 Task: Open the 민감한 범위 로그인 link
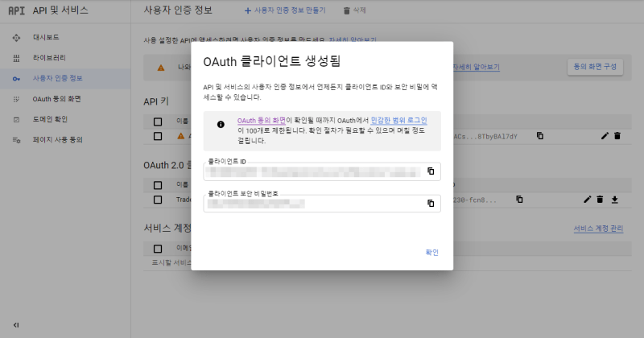(398, 121)
